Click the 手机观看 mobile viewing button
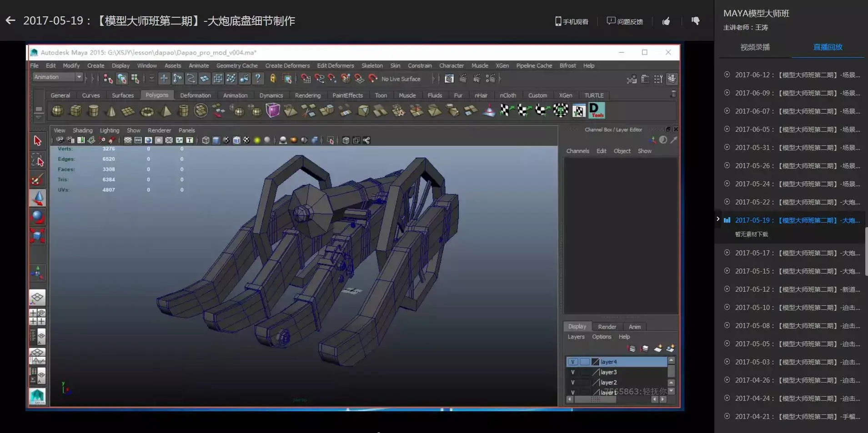This screenshot has width=868, height=433. (x=572, y=21)
